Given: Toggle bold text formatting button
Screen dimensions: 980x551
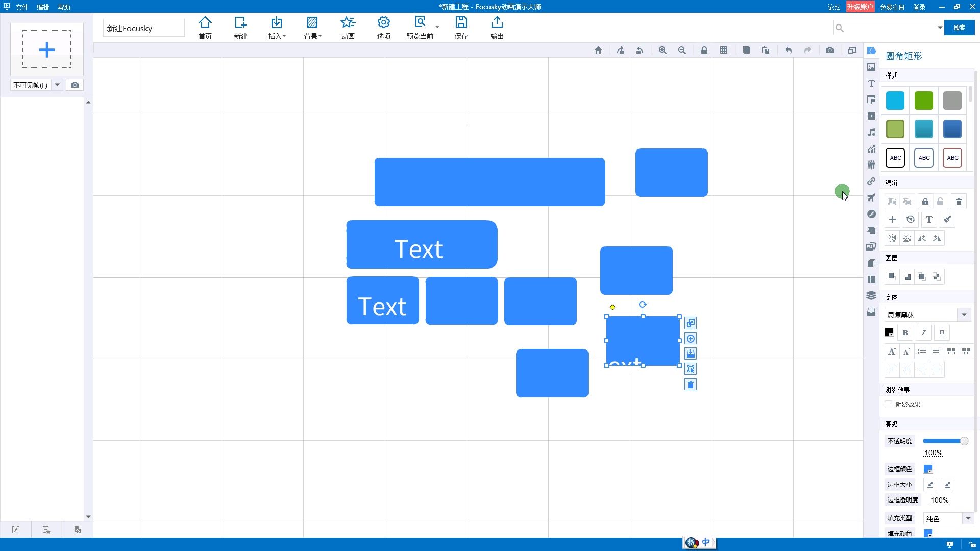Looking at the screenshot, I should tap(905, 332).
